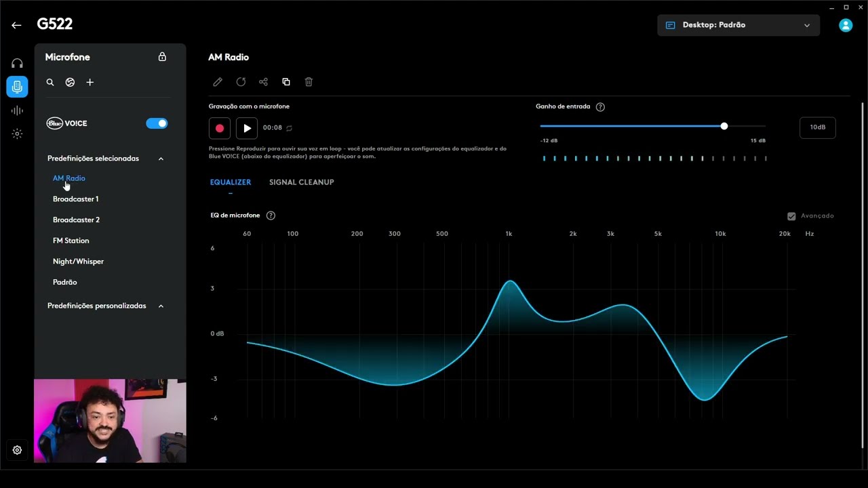Open help for EQ de microfone
This screenshot has width=868, height=488.
pyautogui.click(x=271, y=216)
